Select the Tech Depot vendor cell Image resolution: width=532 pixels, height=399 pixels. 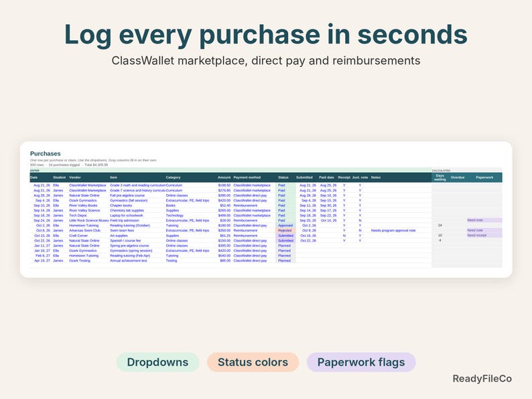[78, 216]
